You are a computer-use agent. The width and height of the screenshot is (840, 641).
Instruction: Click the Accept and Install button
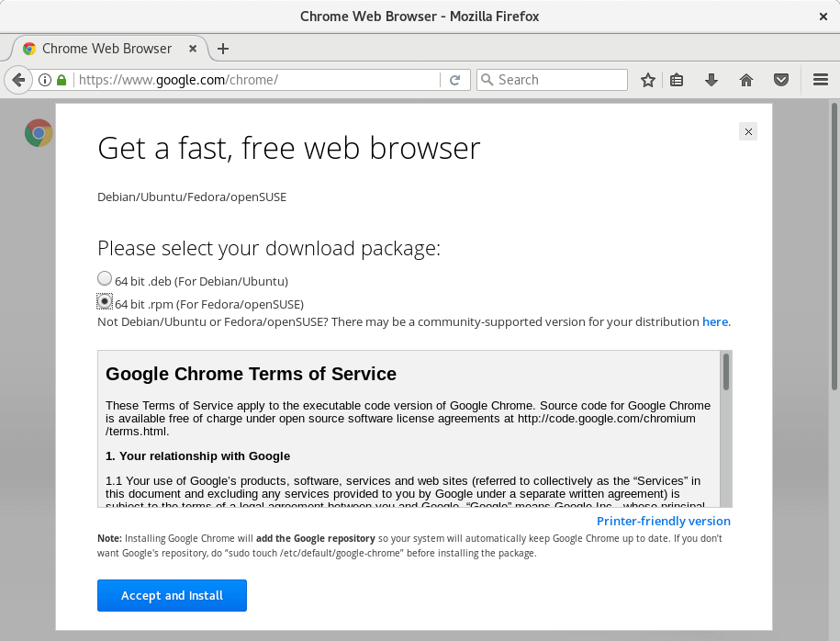click(172, 595)
